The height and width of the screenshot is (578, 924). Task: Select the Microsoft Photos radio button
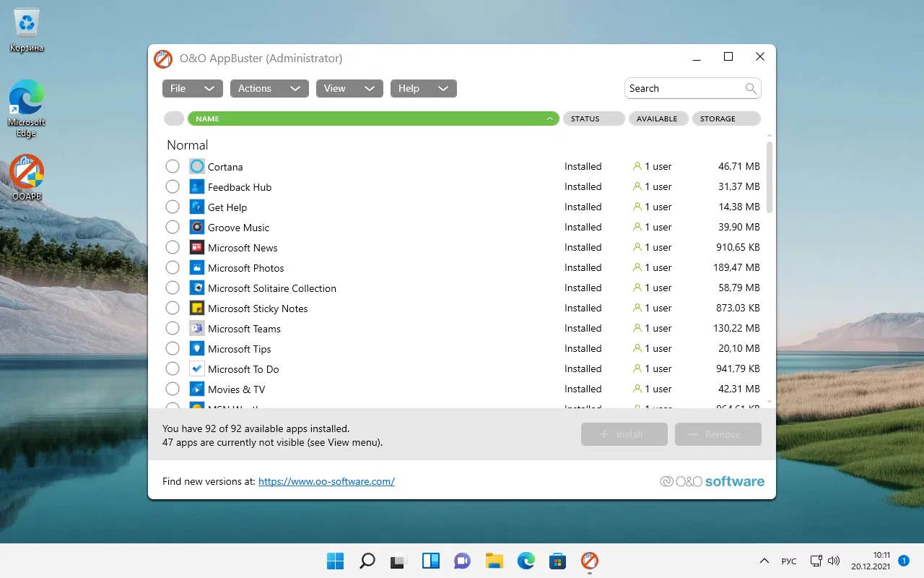tap(173, 267)
